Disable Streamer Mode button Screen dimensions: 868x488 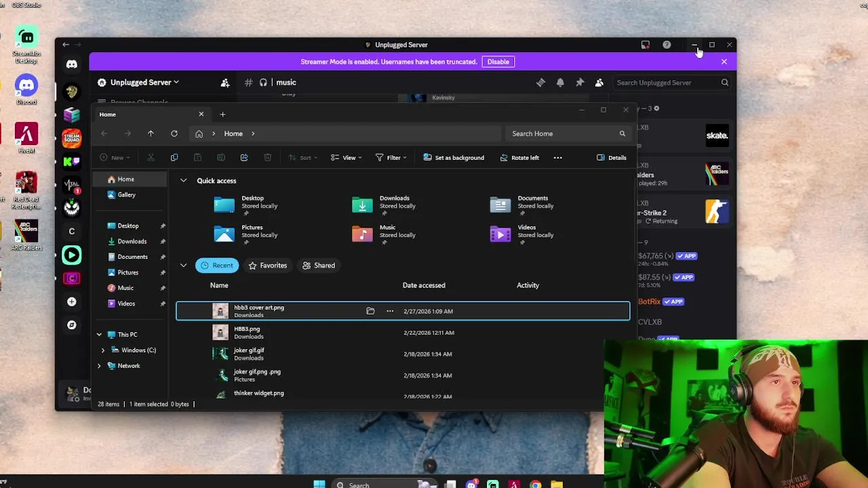498,62
